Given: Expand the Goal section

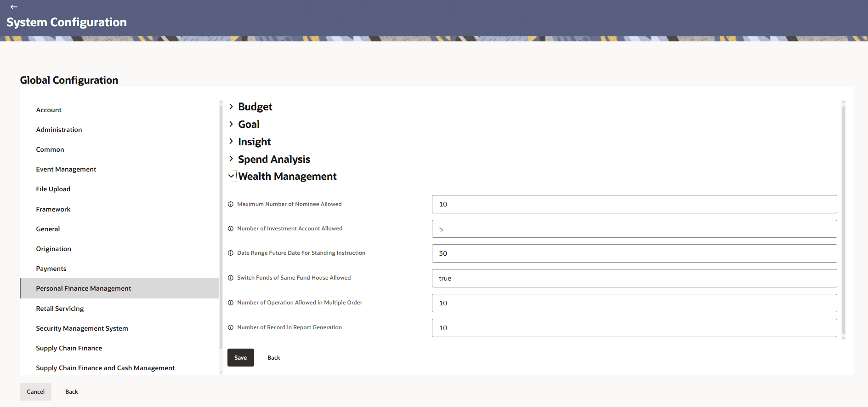Looking at the screenshot, I should 231,124.
